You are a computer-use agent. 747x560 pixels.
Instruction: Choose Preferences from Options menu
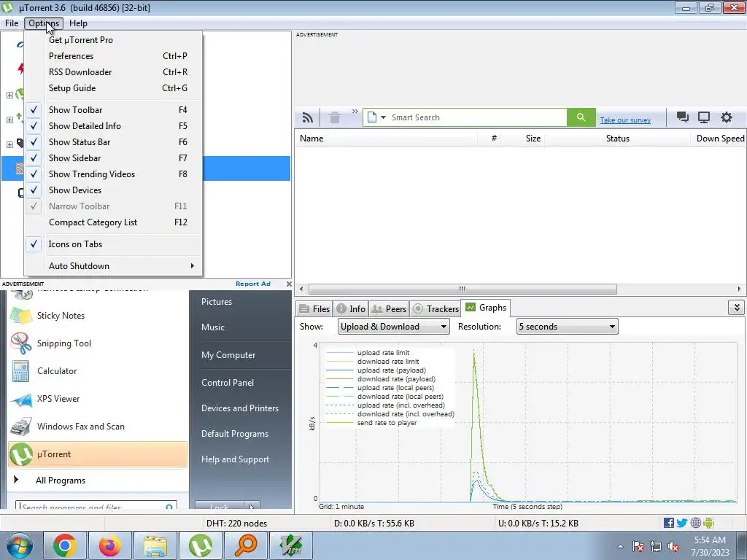coord(113,56)
